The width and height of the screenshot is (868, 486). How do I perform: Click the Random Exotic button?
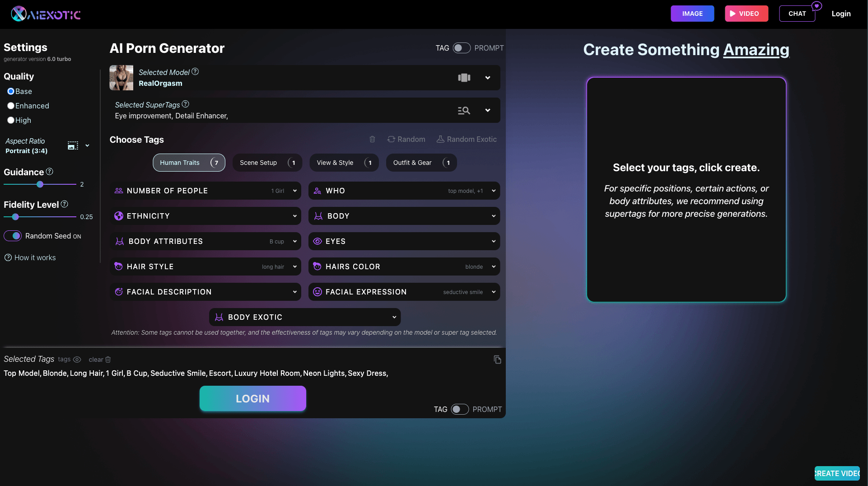(x=467, y=139)
